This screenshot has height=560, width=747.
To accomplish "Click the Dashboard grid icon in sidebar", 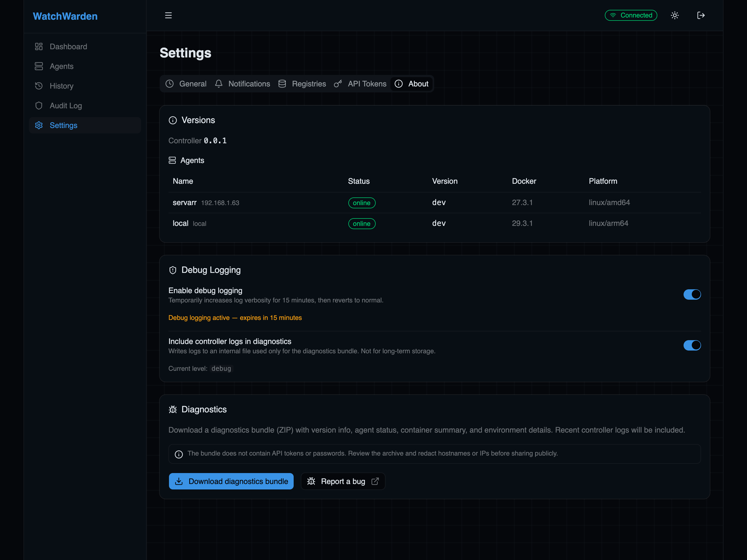I will pos(39,46).
